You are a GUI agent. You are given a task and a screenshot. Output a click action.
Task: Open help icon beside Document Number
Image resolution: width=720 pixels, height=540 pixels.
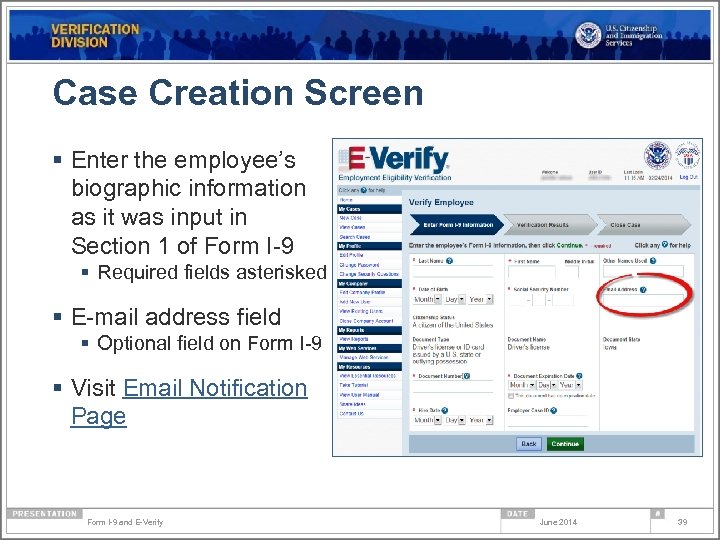click(x=467, y=376)
